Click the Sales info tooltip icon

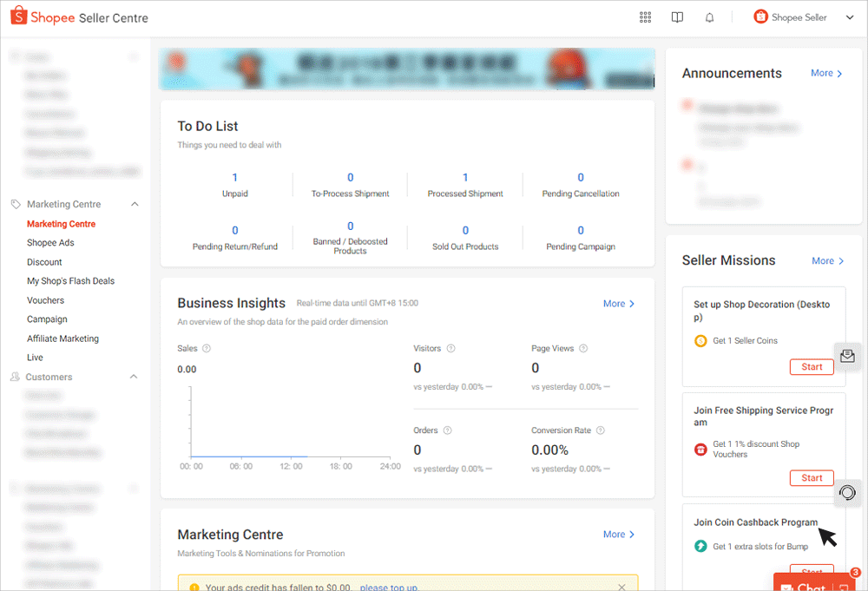[x=207, y=348]
